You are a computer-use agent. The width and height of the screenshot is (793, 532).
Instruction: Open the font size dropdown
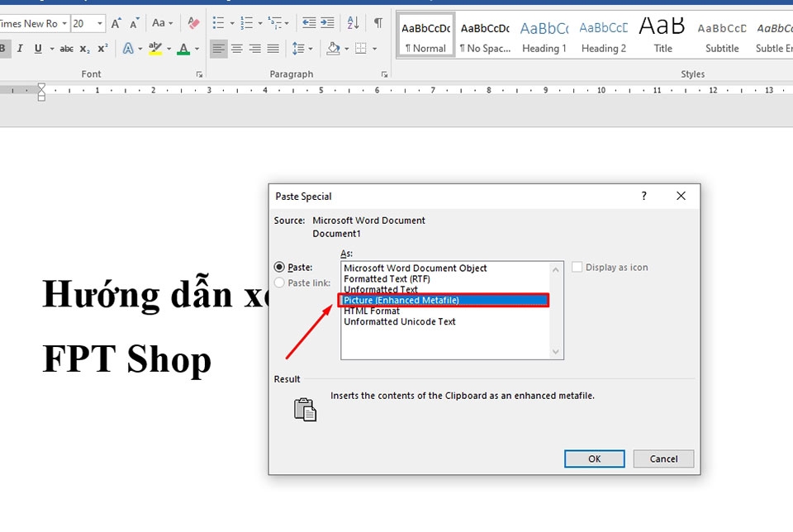[100, 24]
